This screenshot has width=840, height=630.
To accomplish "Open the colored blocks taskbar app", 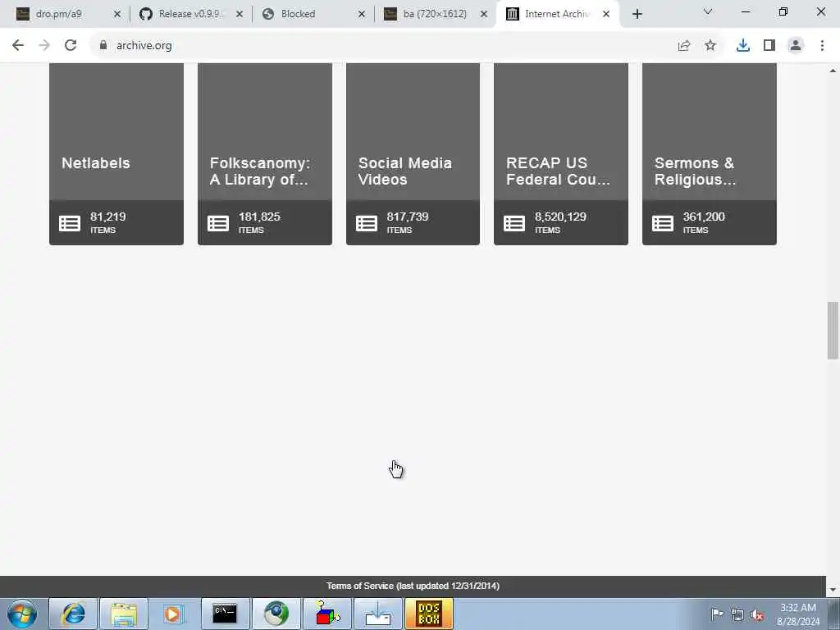I will (x=326, y=614).
